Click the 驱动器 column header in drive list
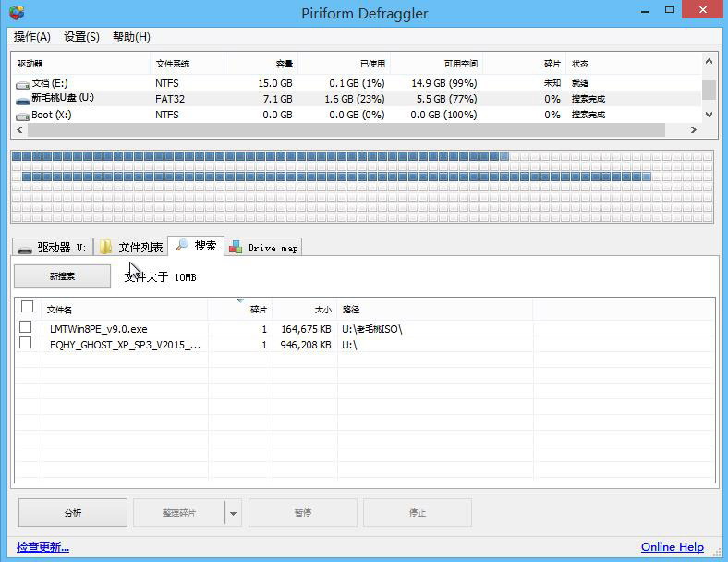The height and width of the screenshot is (562, 728). tap(80, 64)
